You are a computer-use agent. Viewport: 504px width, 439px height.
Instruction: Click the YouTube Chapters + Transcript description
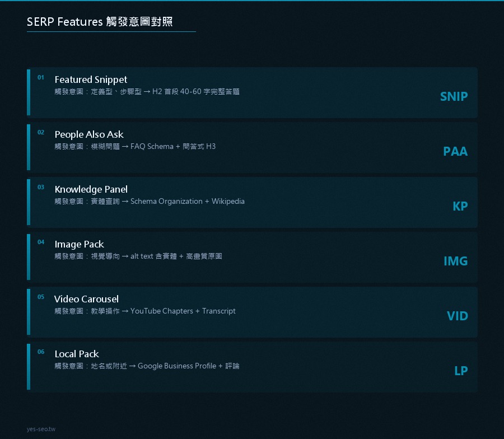coord(145,311)
